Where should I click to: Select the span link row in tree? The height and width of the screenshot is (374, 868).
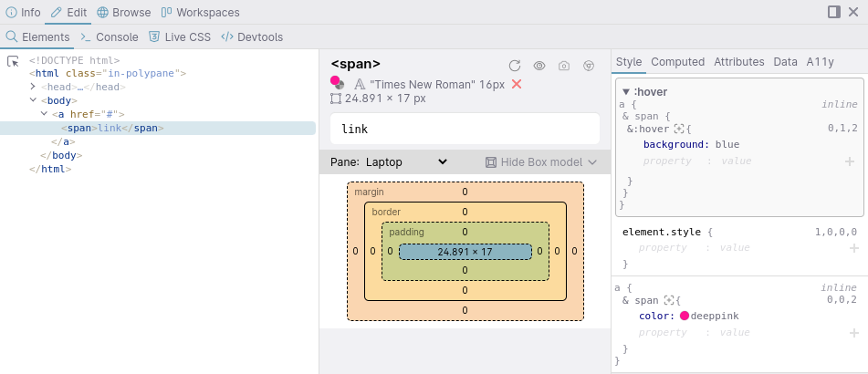[x=158, y=129]
